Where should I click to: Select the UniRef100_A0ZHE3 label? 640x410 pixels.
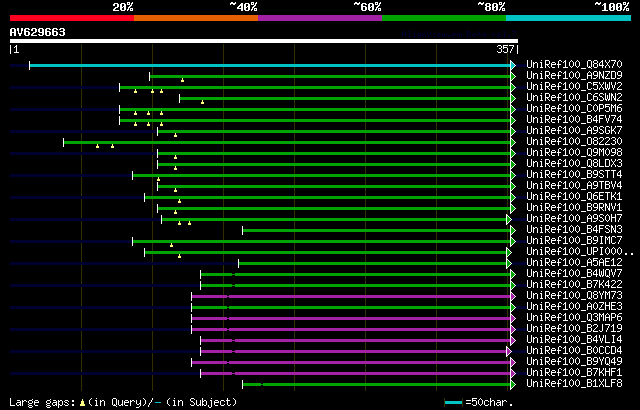574,307
